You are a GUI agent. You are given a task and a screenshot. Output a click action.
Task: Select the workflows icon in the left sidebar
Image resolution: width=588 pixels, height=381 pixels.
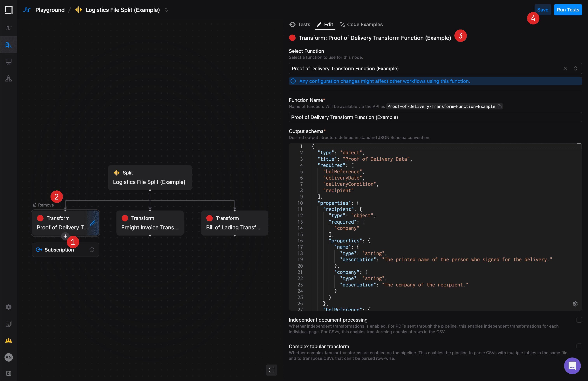(x=9, y=45)
